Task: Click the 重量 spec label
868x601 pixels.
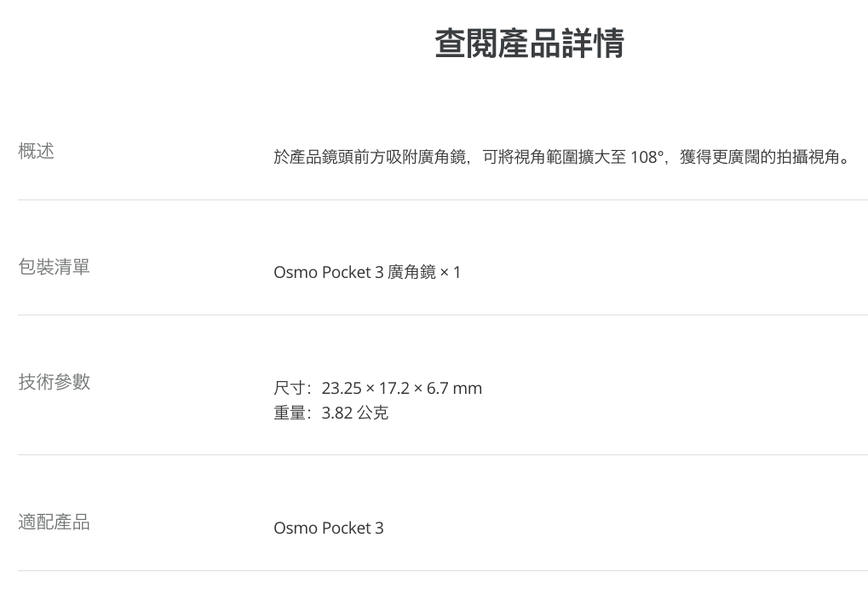Action: point(290,413)
